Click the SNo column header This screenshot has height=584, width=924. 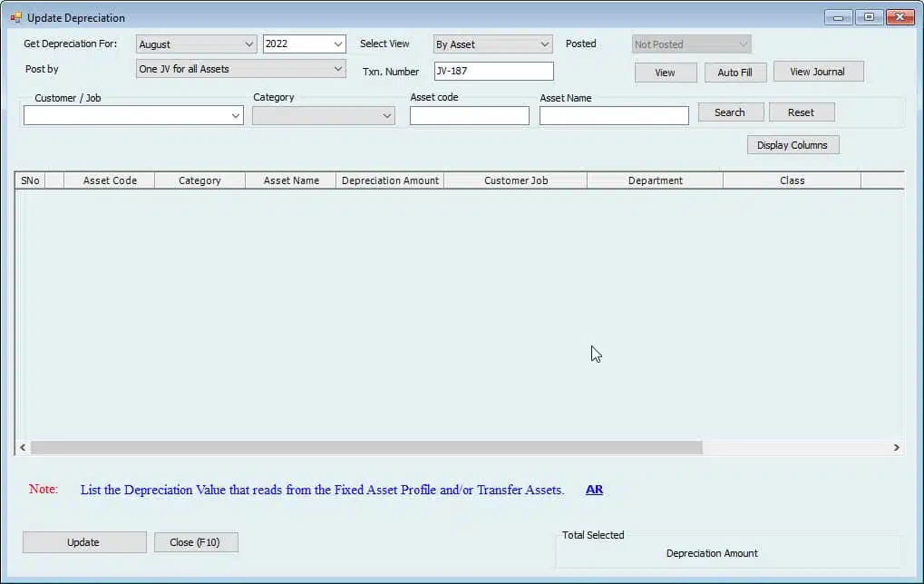(x=30, y=180)
